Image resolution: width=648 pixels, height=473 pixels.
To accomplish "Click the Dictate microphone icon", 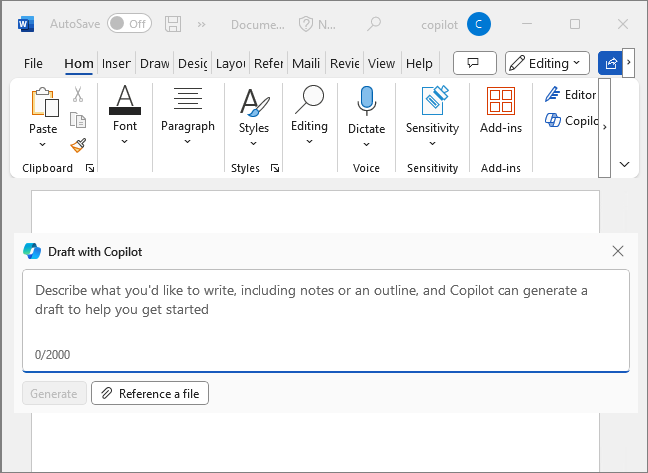I will coord(367,100).
